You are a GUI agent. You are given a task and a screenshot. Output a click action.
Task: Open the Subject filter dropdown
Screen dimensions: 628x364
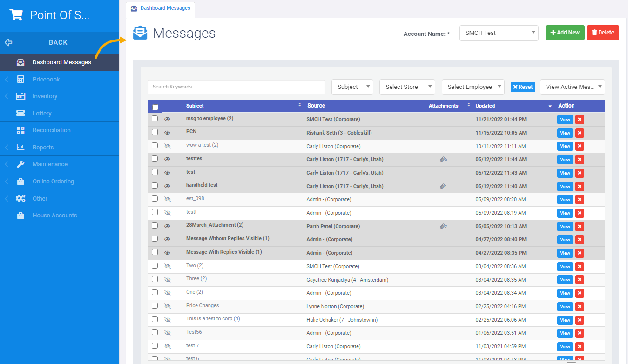pos(352,87)
